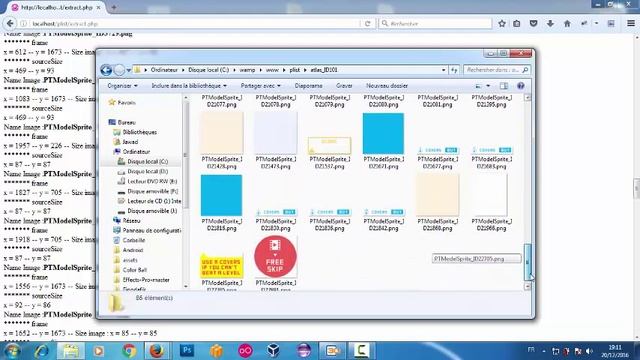Open Explorer recent locations dropdown arrow
Screen dimensions: 640x360
click(x=129, y=70)
